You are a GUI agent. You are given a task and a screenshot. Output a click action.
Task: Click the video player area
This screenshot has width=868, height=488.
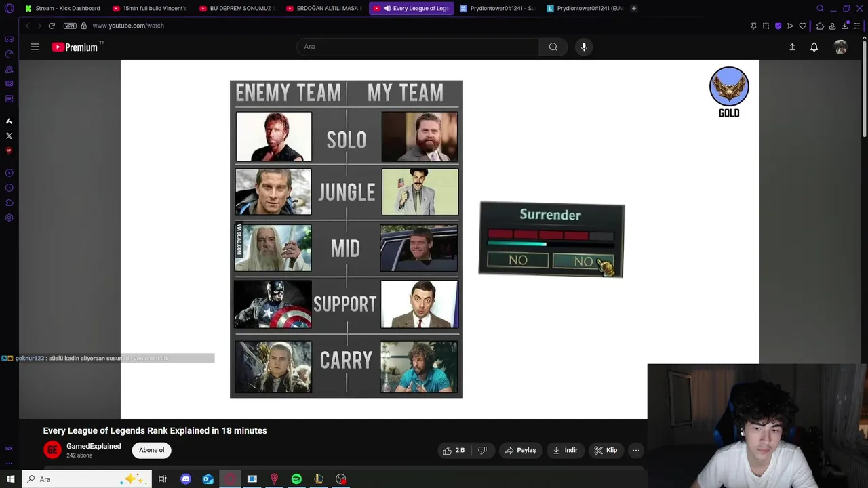(x=440, y=239)
